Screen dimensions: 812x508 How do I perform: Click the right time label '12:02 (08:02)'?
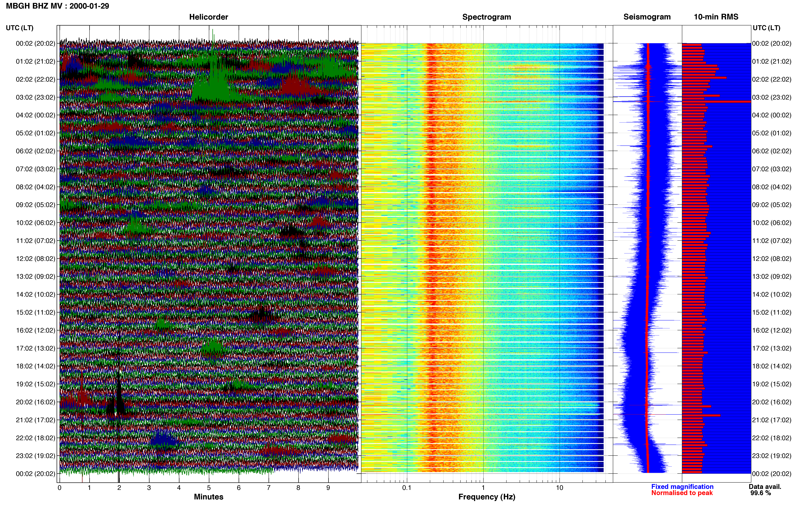point(772,259)
